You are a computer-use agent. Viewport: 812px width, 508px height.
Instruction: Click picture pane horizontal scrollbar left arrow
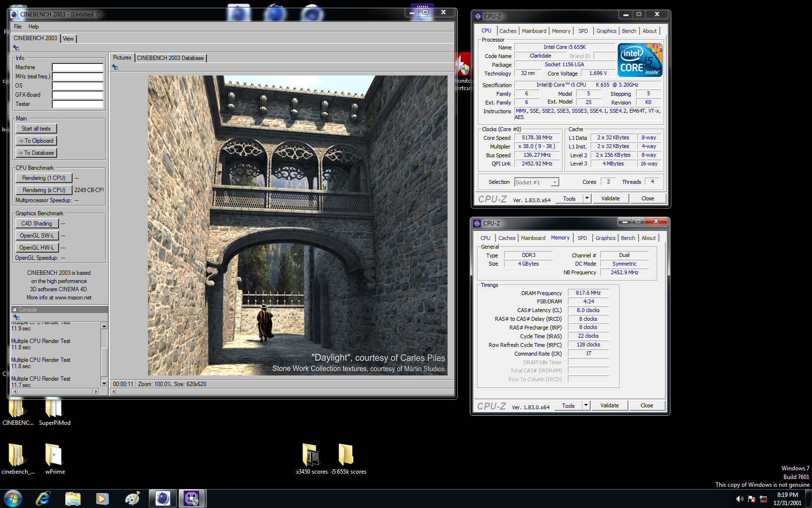point(114,392)
